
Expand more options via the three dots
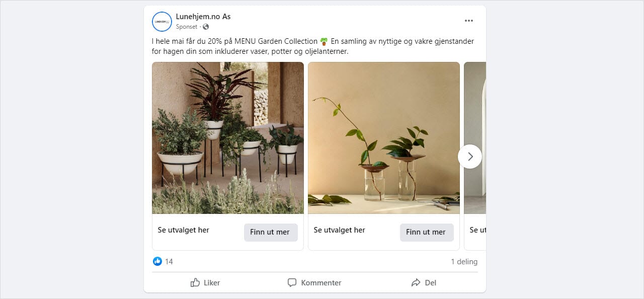click(x=469, y=21)
